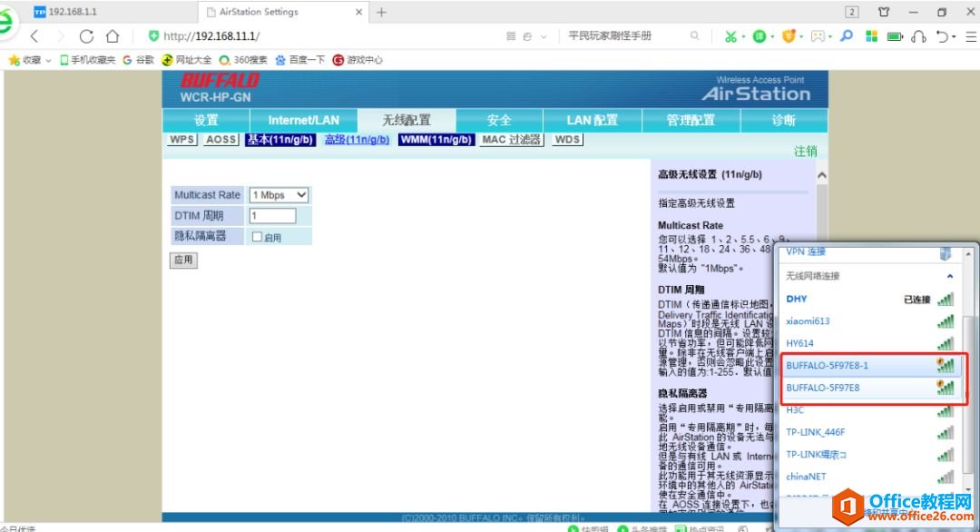Open the 设置 router menu tab
Viewport: 980px width, 532px height.
(x=206, y=120)
